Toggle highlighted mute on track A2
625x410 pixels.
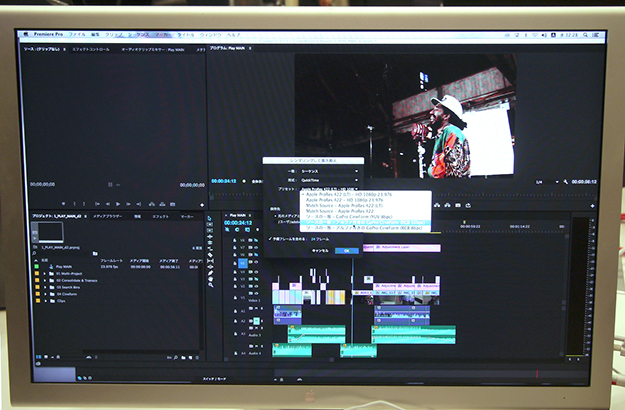pos(256,321)
